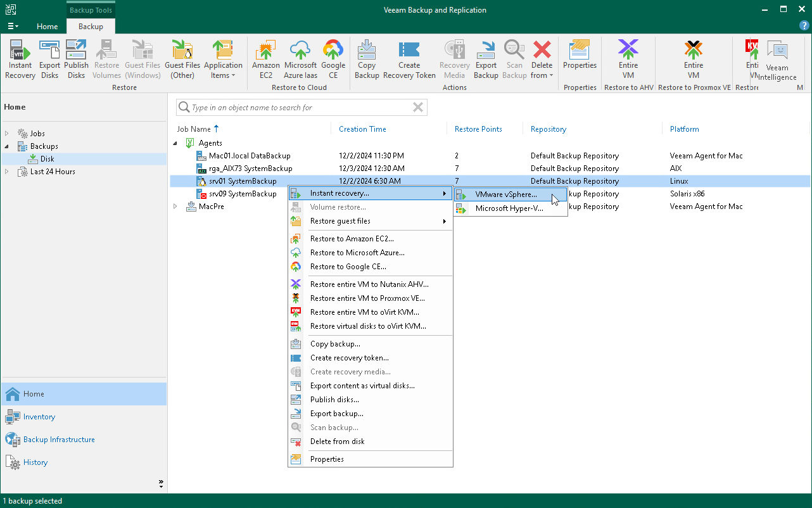Select Restore entire VM to Nutanix AHV
Screen dimensions: 812x508
pos(371,284)
